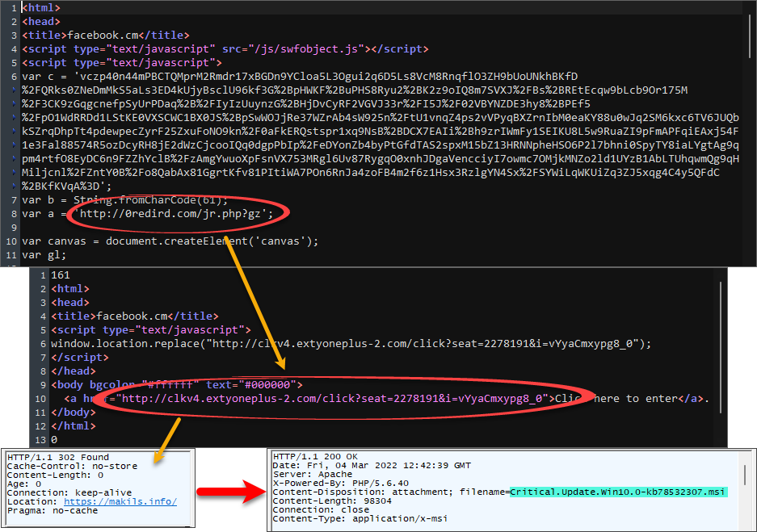Click the 'var gl;' statement
The image size is (757, 532).
coord(44,255)
